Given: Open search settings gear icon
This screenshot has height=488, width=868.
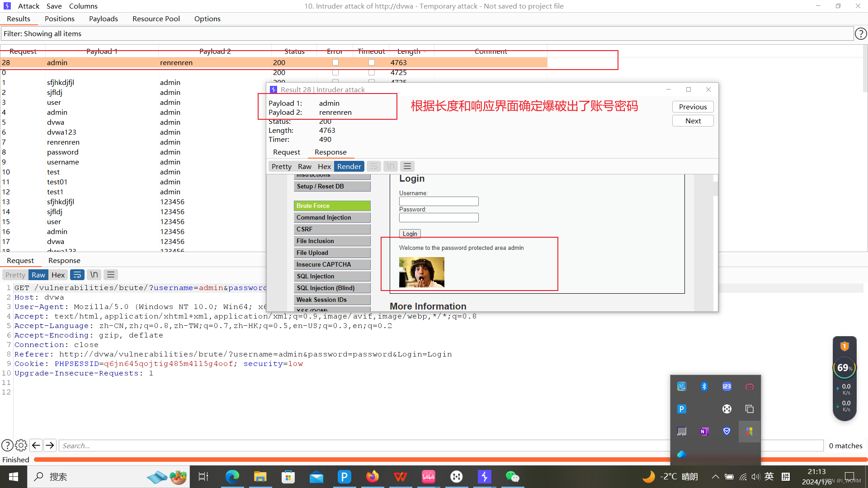Looking at the screenshot, I should pos(21,446).
